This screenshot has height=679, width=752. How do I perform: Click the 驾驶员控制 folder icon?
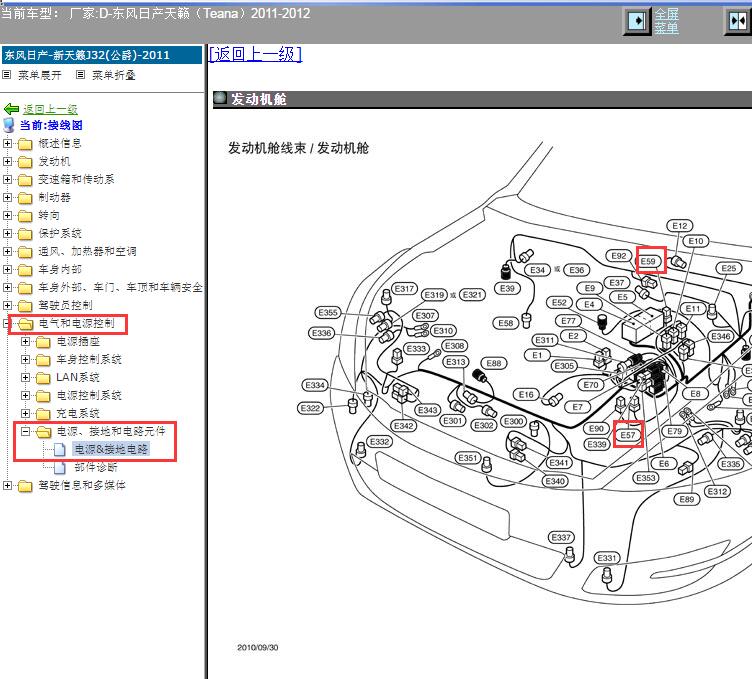[x=25, y=305]
